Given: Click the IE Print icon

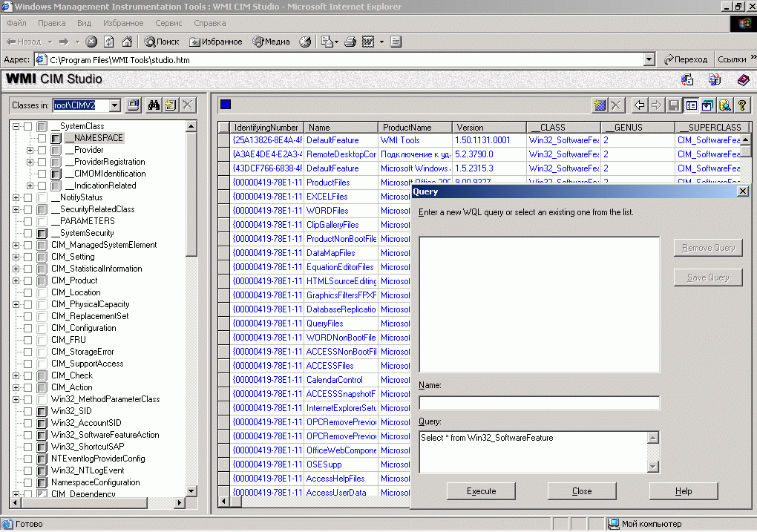Looking at the screenshot, I should click(350, 42).
